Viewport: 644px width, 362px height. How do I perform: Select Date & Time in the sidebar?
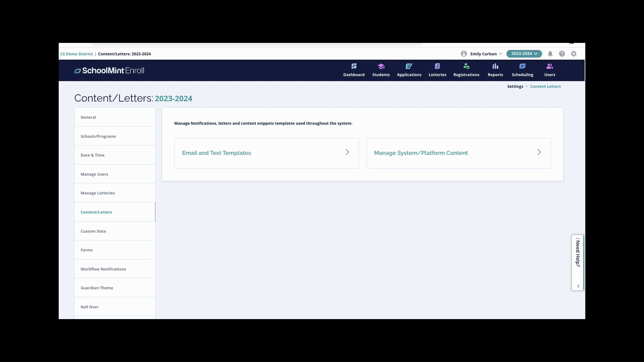coord(115,155)
